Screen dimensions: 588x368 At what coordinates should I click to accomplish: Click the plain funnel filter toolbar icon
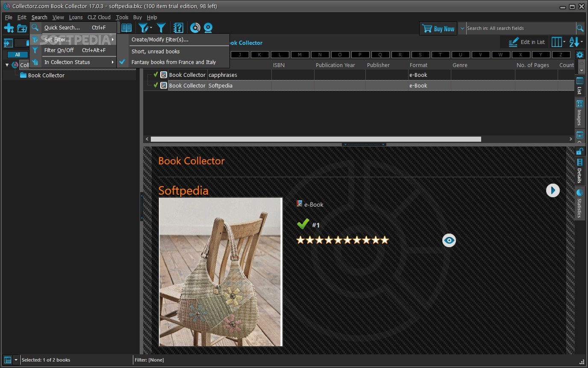[x=161, y=28]
